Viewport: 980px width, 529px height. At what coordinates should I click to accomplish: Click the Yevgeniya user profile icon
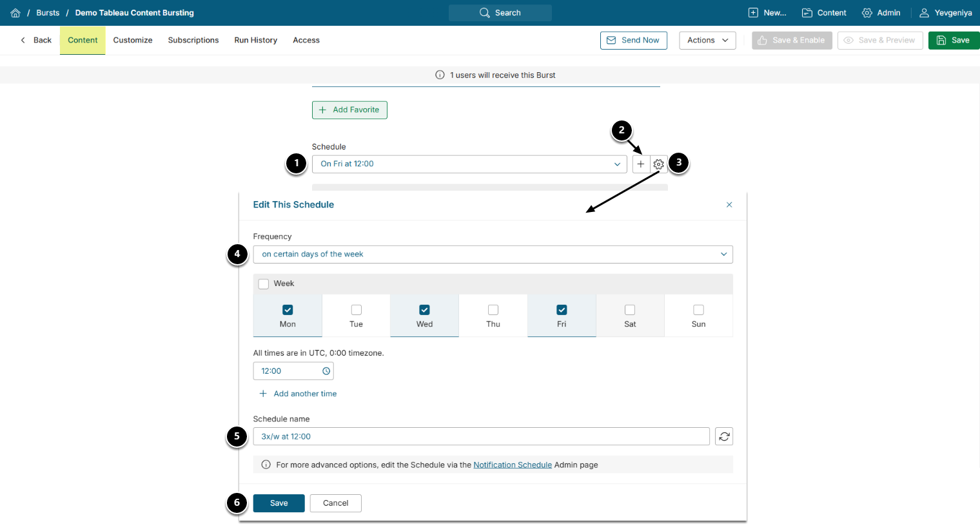coord(925,13)
